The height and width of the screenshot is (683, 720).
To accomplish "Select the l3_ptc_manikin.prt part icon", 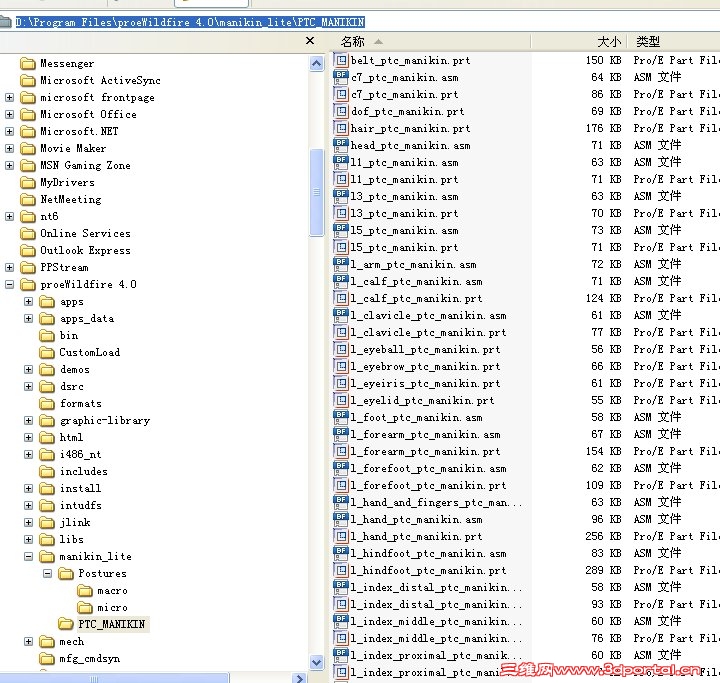I will click(x=341, y=213).
